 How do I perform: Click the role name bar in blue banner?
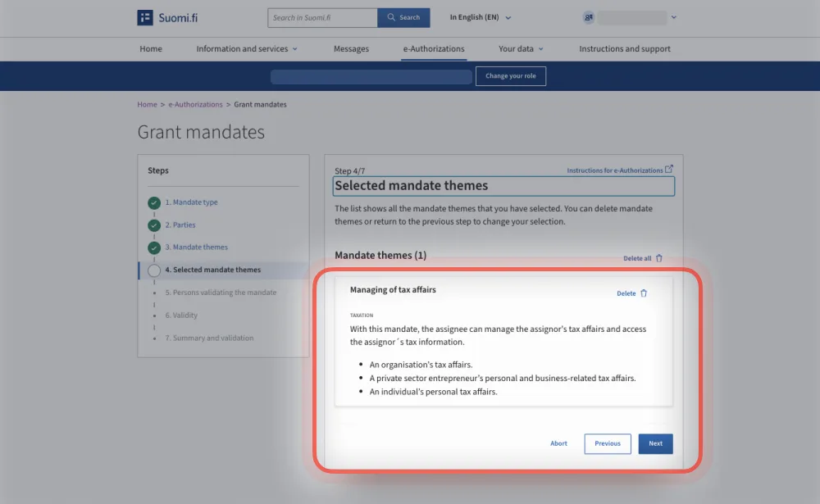(371, 76)
